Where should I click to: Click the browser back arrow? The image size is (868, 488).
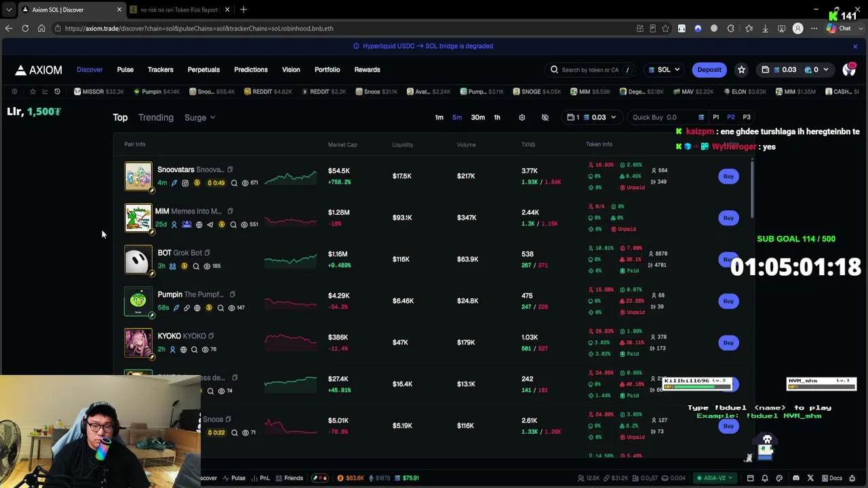pos(9,28)
